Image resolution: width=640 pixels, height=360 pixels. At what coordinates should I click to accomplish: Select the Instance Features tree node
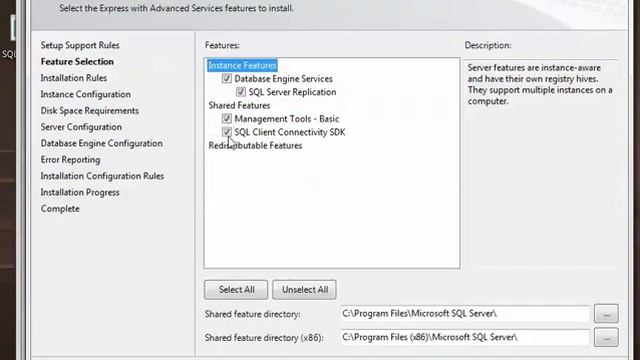coord(242,65)
